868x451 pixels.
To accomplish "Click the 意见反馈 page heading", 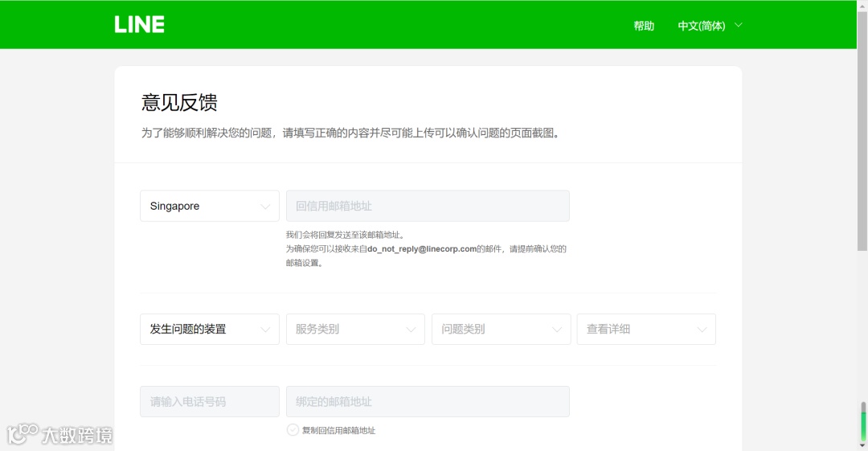I will (x=179, y=103).
